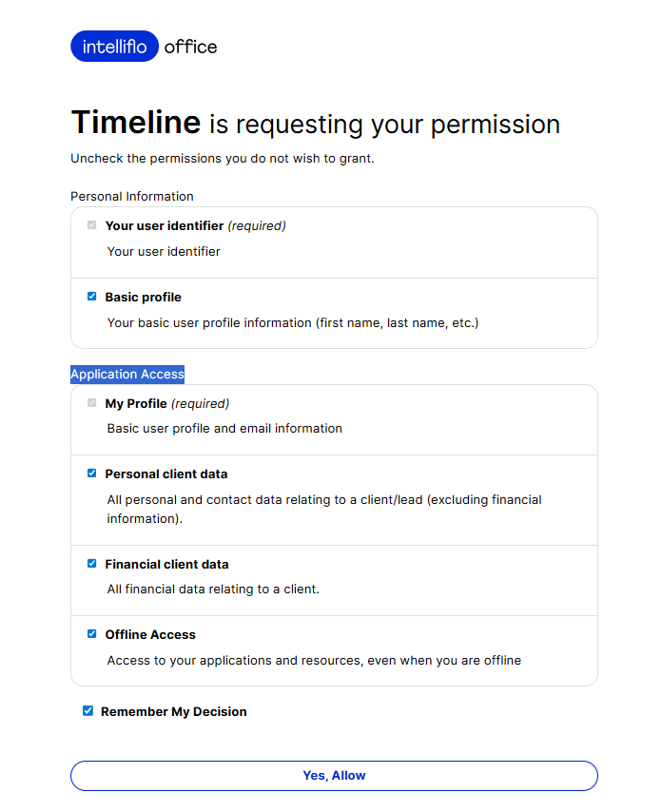Click the Timeline requesting permission title
662x812 pixels.
(315, 124)
